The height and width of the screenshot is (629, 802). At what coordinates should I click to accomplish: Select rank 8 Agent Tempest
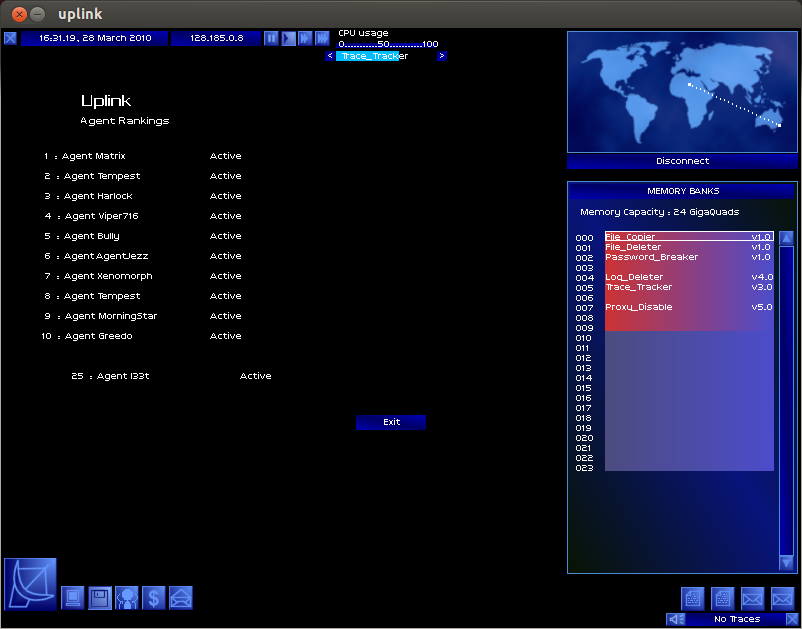(92, 296)
